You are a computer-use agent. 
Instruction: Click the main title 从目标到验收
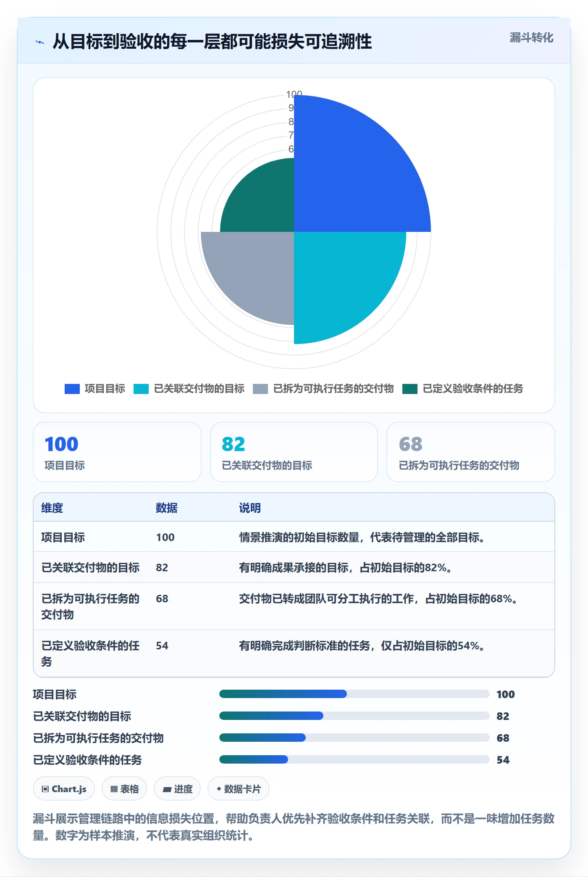(212, 42)
